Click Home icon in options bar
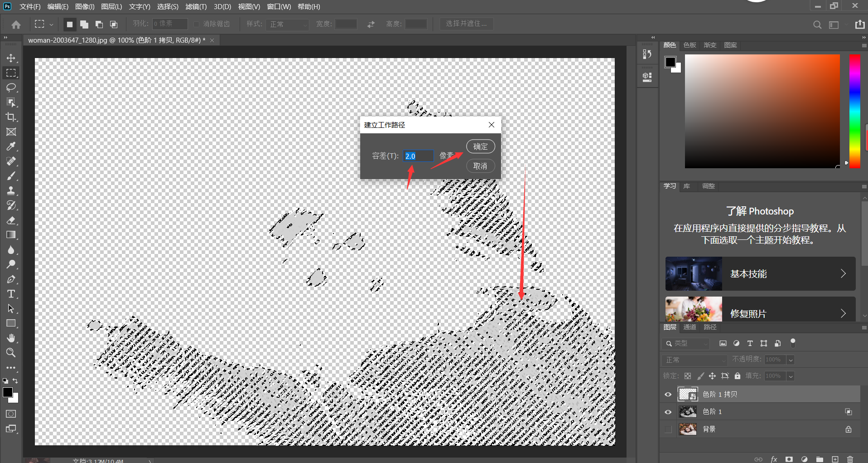Screen dimensions: 868x463 coord(16,24)
